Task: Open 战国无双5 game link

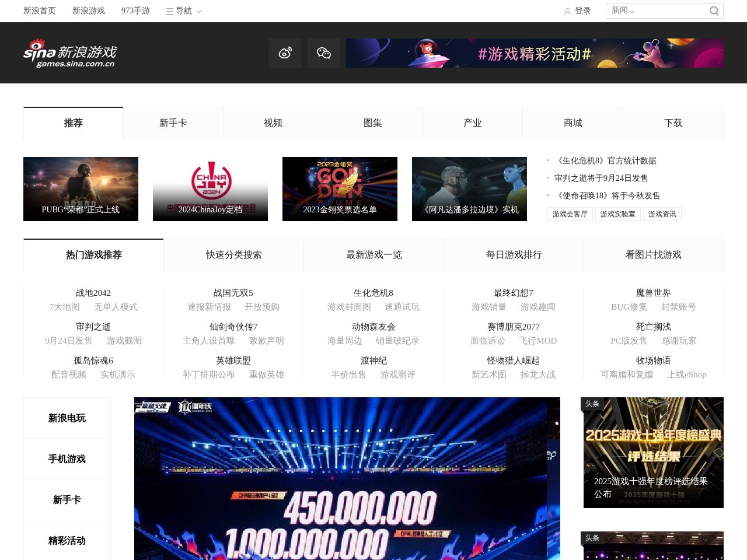Action: (233, 293)
